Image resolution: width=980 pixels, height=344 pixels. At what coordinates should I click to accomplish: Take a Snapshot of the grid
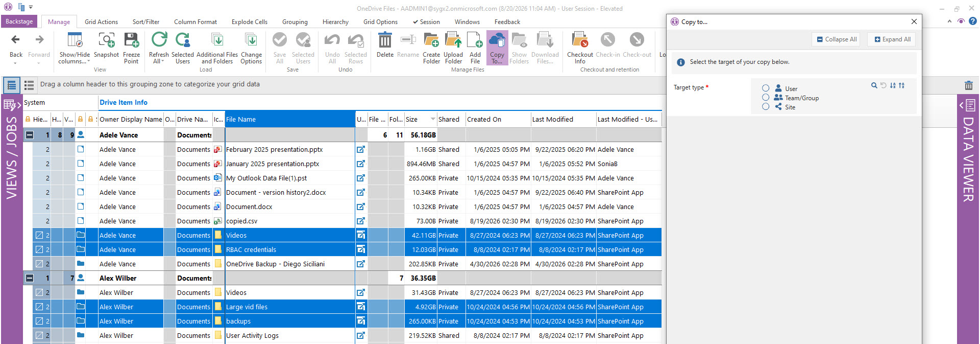point(106,44)
